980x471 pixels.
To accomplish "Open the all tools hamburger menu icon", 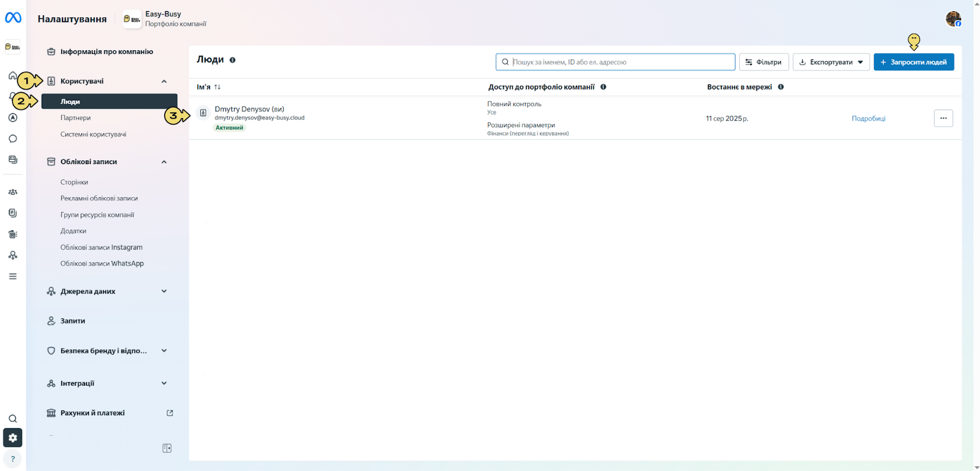I will click(13, 276).
